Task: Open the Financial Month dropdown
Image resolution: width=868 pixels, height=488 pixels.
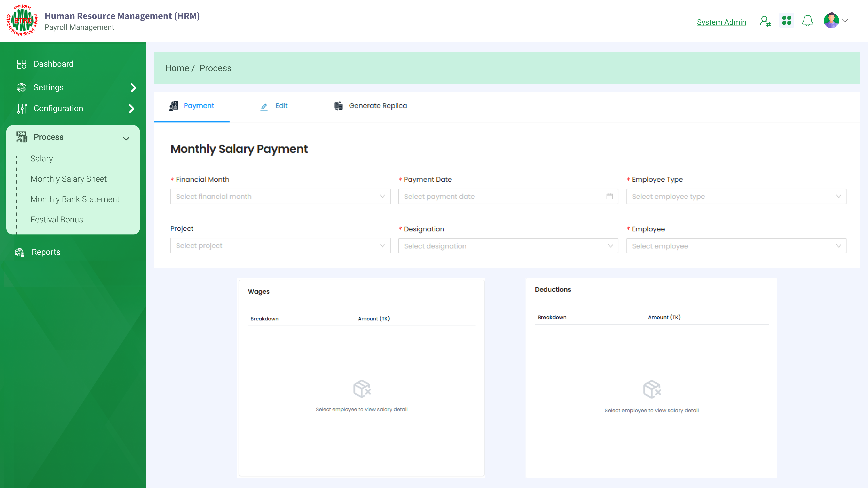Action: pos(280,197)
